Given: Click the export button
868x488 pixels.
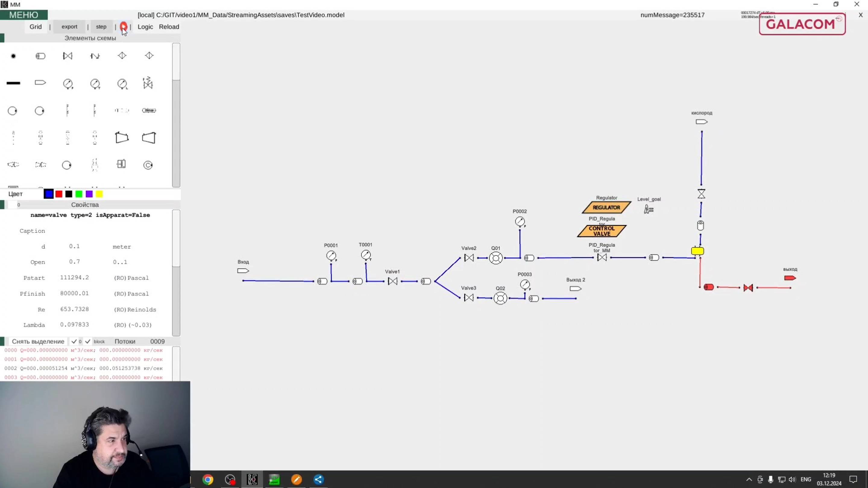Looking at the screenshot, I should (69, 27).
